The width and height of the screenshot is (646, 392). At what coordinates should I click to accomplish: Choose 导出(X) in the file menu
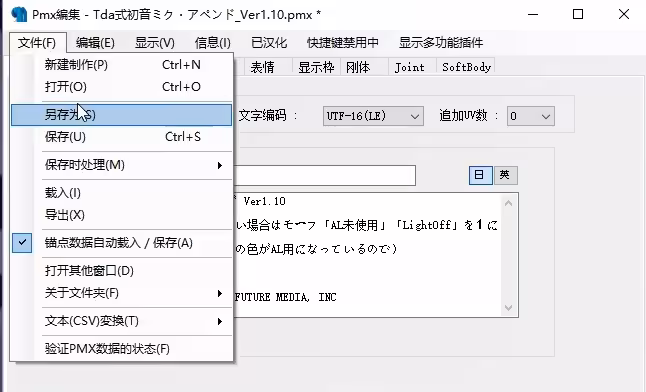point(122,215)
